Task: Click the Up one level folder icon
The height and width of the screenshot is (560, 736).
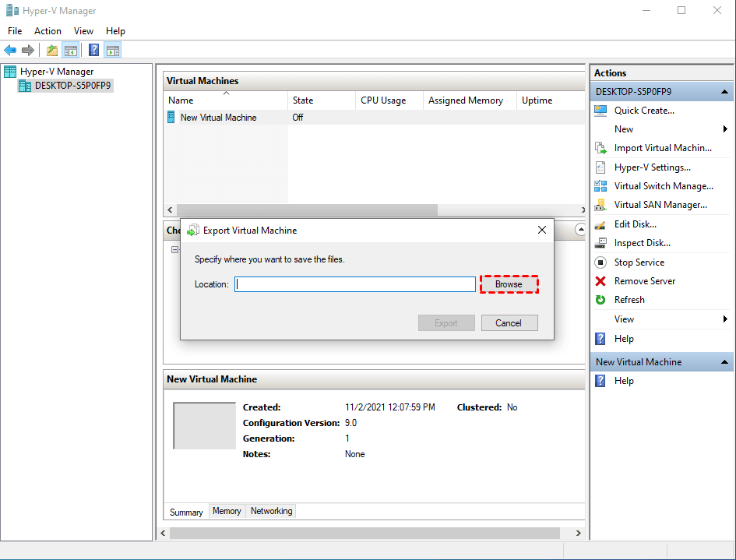Action: pos(52,50)
